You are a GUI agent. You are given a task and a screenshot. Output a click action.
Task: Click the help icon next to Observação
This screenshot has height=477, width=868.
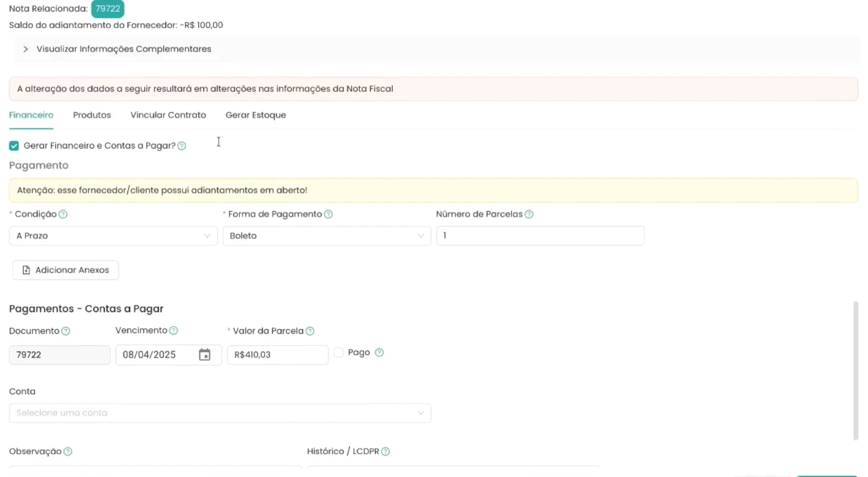(x=68, y=451)
